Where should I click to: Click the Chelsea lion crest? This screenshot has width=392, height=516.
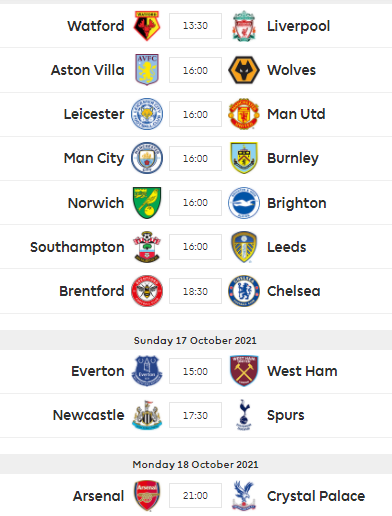(244, 291)
